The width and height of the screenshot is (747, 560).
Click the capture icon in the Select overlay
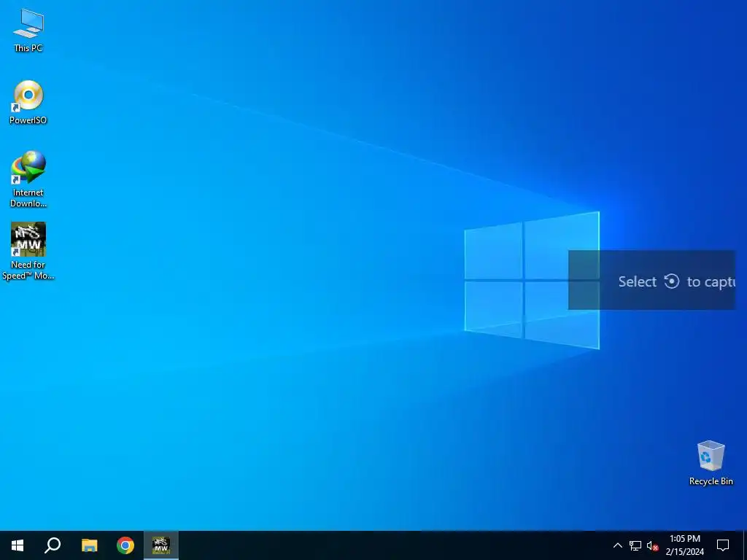click(672, 281)
